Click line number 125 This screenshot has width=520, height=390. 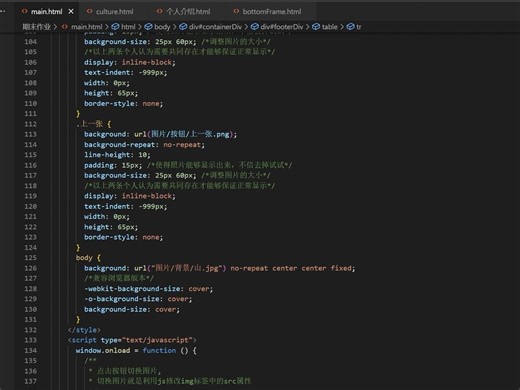coord(31,258)
